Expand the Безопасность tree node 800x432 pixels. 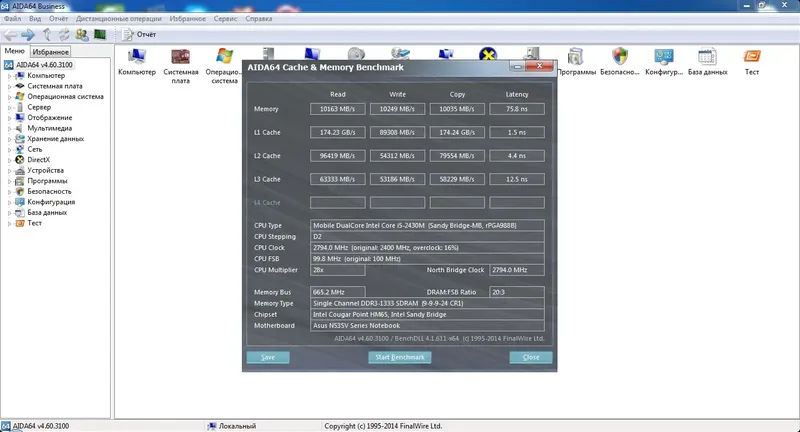(9, 192)
